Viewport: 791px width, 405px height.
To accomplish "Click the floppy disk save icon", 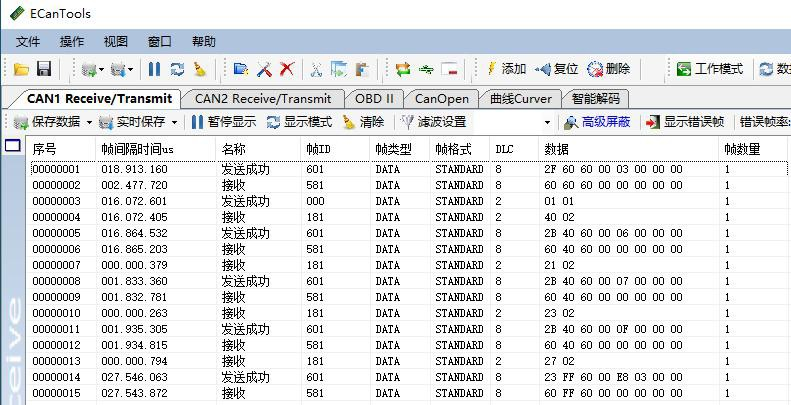I will 44,69.
